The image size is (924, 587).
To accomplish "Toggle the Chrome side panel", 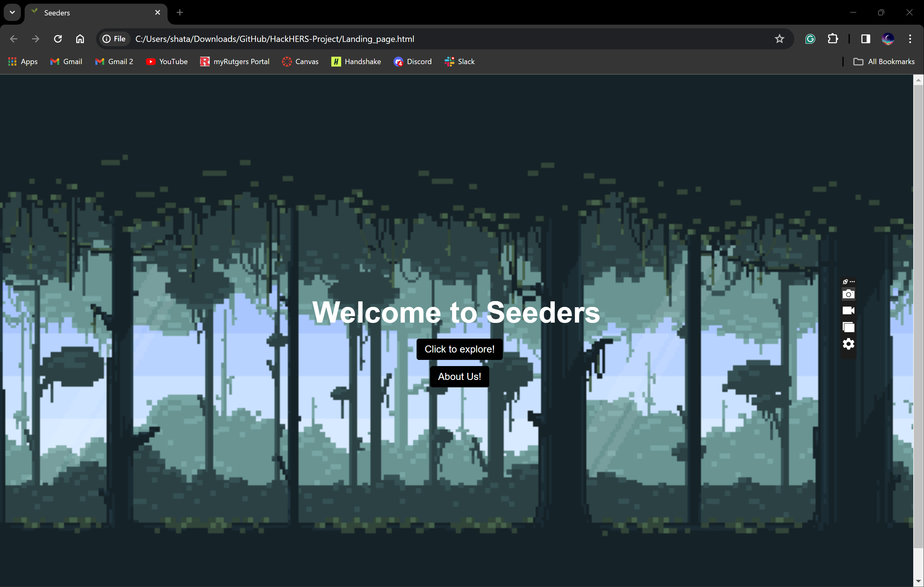I will 866,39.
